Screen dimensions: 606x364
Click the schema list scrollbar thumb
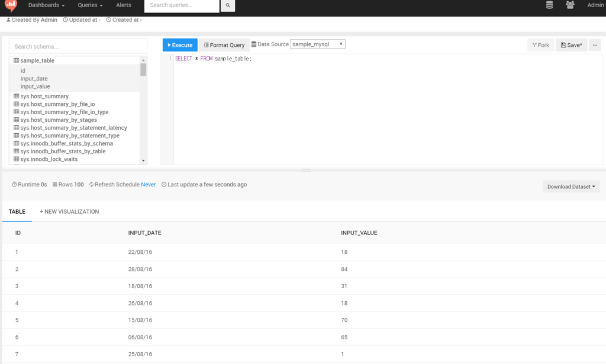tap(143, 70)
